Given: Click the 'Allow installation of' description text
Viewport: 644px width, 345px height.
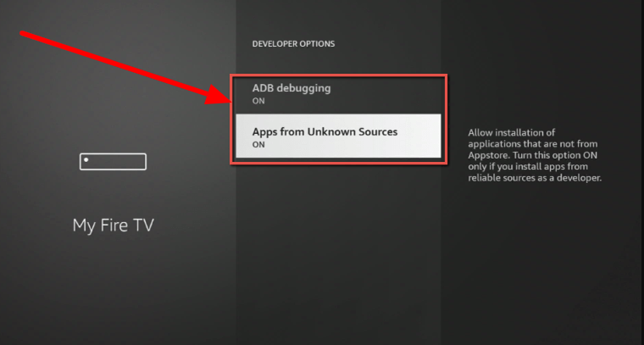Looking at the screenshot, I should [512, 133].
